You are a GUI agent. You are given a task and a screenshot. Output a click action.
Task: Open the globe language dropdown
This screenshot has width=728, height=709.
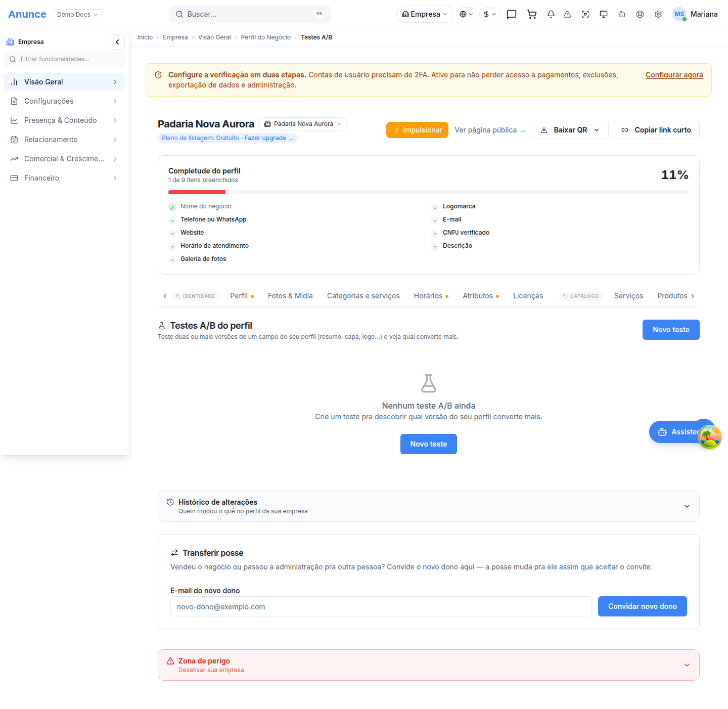click(467, 14)
